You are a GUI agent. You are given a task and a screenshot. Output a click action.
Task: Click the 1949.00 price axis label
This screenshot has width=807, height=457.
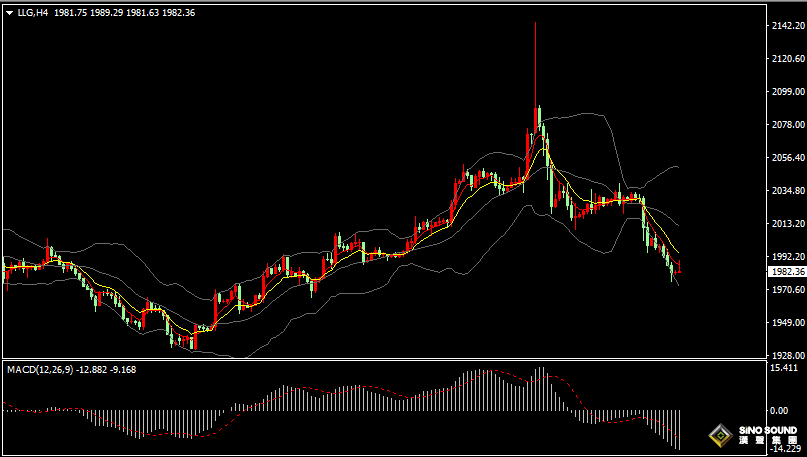[x=788, y=322]
